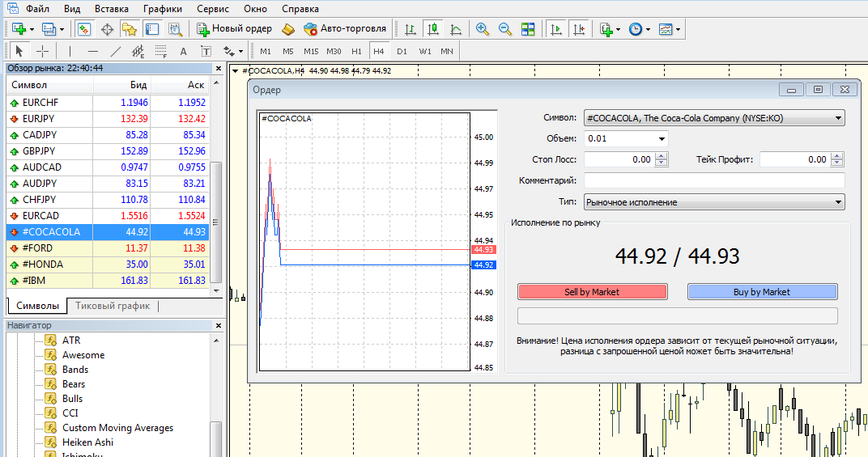Image resolution: width=868 pixels, height=457 pixels.
Task: Select the equidistant channel tool
Action: pyautogui.click(x=138, y=52)
